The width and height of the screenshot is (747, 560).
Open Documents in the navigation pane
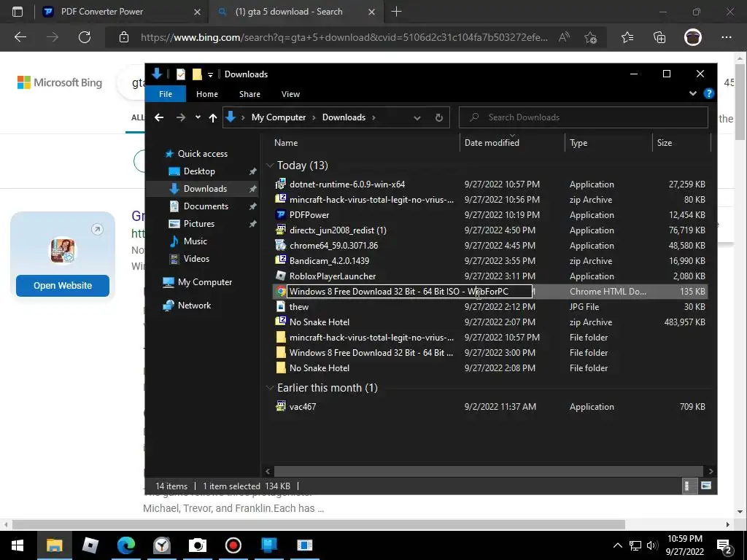[206, 206]
